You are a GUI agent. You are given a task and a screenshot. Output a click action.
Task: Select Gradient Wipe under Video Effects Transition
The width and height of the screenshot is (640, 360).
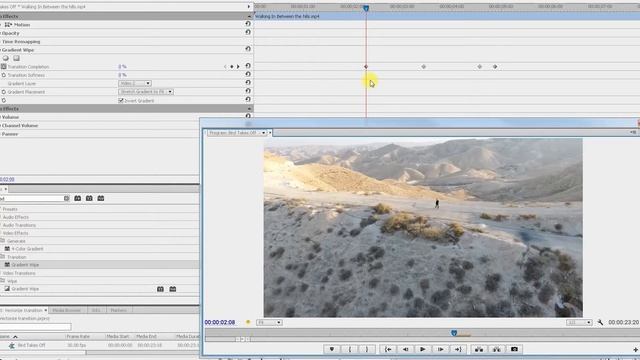pos(25,265)
